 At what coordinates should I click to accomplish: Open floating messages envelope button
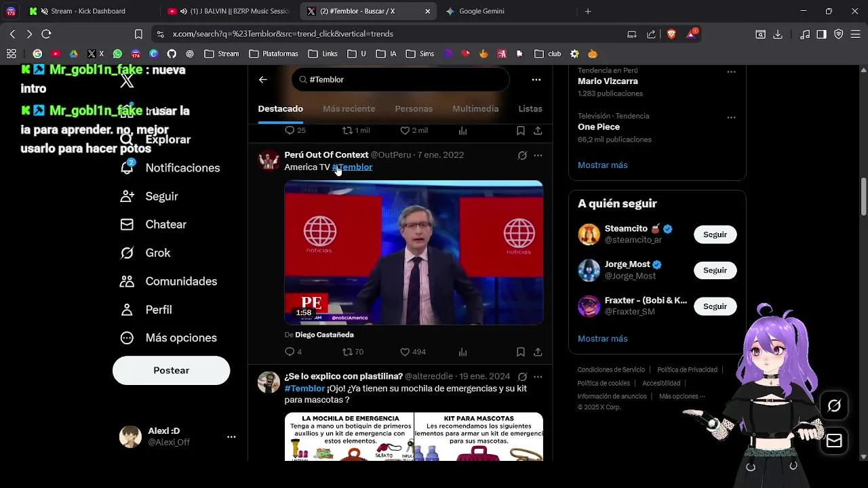(834, 441)
